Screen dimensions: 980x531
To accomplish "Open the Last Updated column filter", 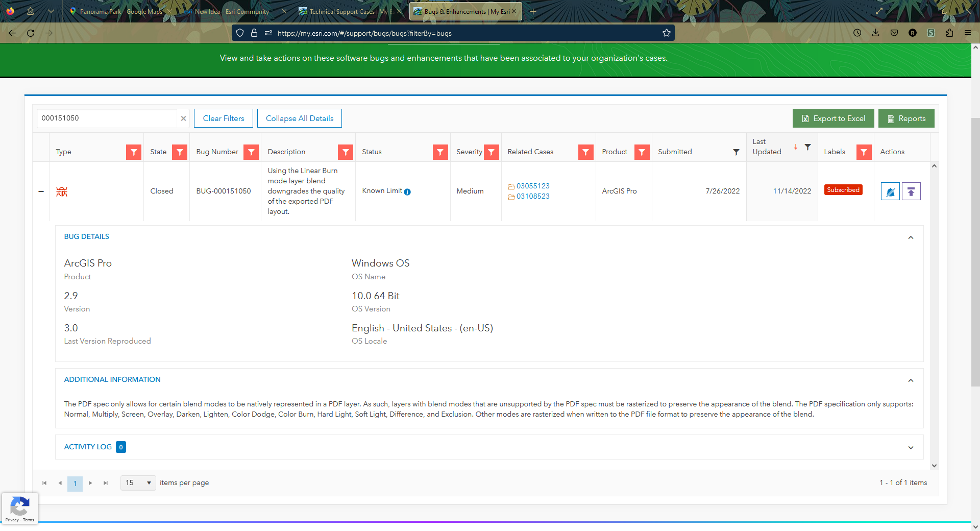I will pyautogui.click(x=807, y=147).
